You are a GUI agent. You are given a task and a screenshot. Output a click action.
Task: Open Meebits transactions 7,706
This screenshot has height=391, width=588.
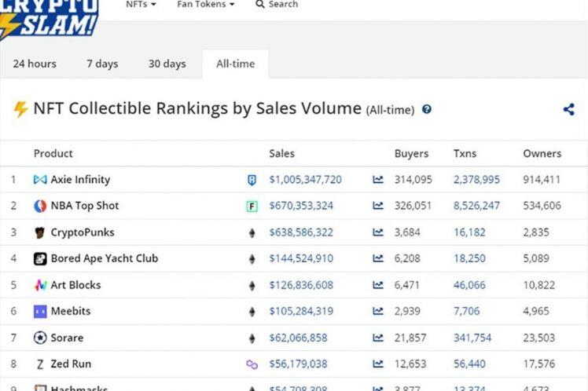(466, 311)
